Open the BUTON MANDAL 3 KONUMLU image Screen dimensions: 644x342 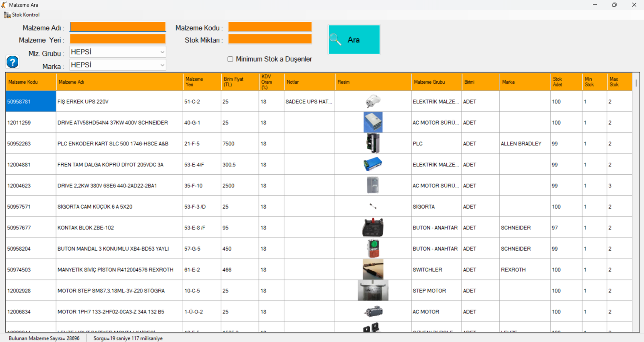tap(373, 249)
